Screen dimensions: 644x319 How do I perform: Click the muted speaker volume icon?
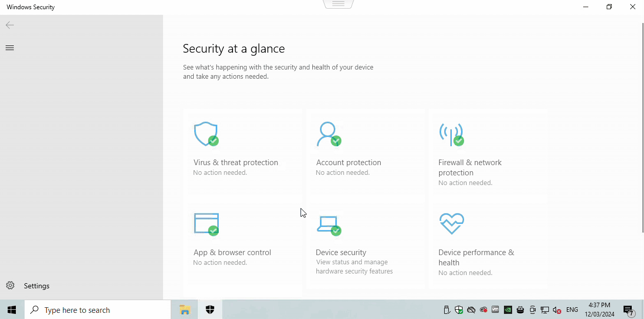(557, 310)
